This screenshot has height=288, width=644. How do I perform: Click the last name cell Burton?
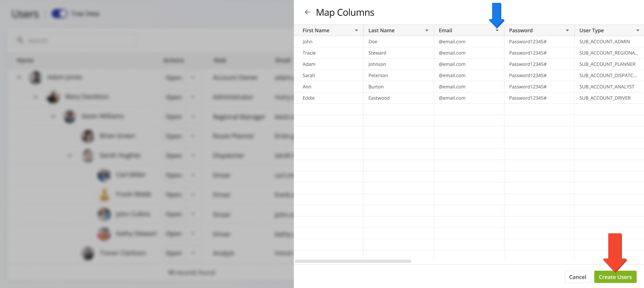click(399, 87)
